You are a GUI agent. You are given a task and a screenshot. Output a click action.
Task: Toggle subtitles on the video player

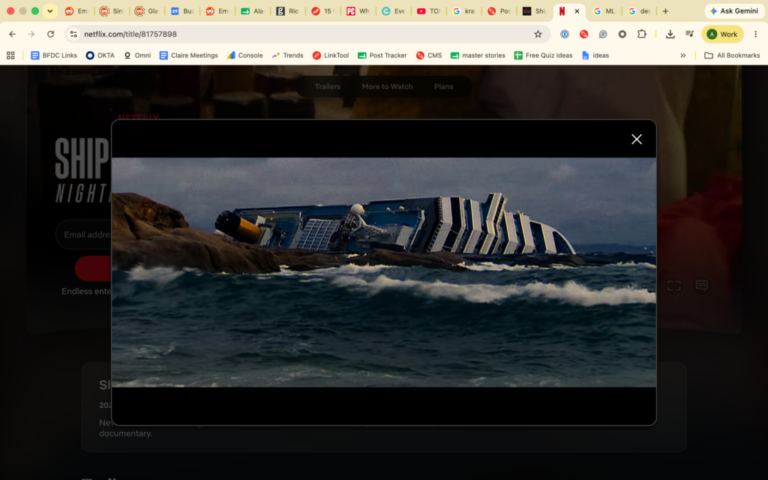701,285
